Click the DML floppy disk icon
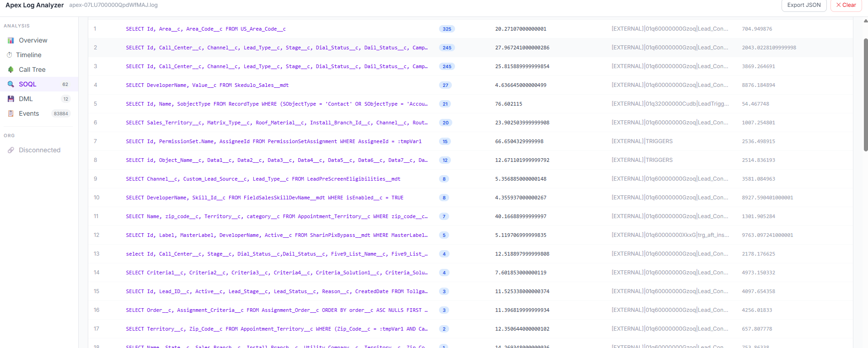Viewport: 868px width, 348px height. point(11,99)
